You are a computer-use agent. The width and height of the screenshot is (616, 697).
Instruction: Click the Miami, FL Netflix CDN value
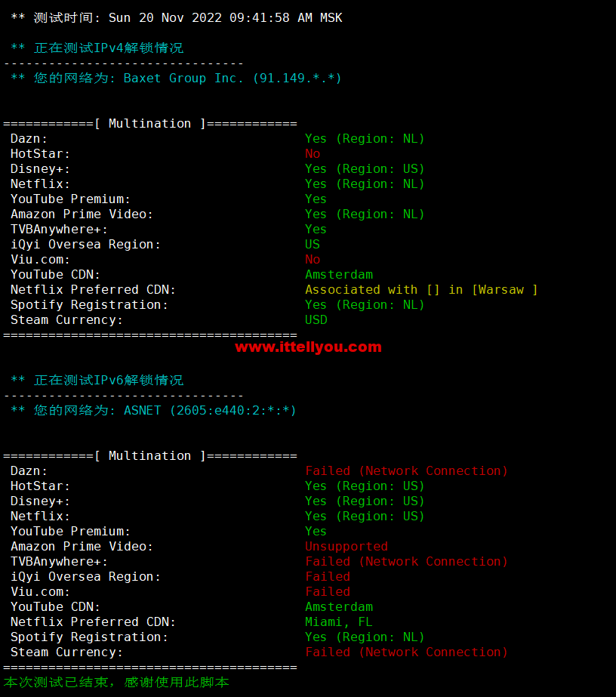click(x=339, y=622)
